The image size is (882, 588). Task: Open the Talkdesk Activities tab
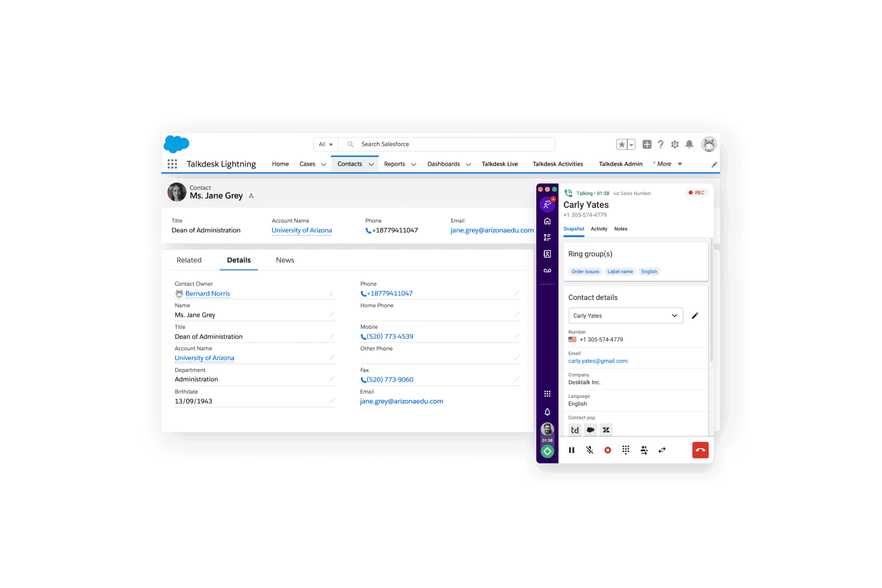pos(558,164)
